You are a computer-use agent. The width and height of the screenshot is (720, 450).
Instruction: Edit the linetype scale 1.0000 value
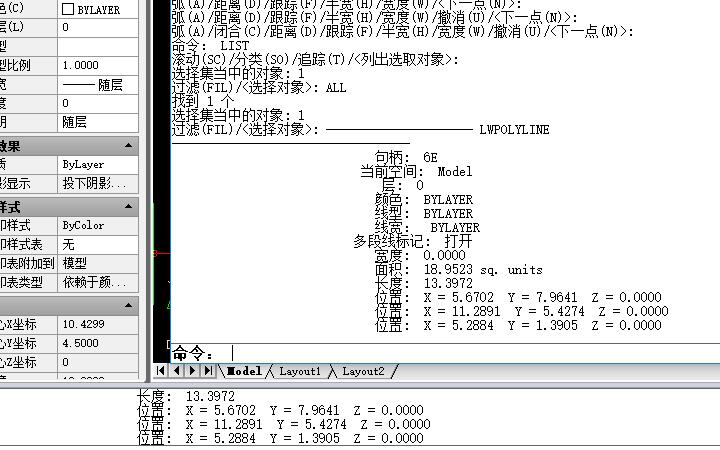point(98,65)
